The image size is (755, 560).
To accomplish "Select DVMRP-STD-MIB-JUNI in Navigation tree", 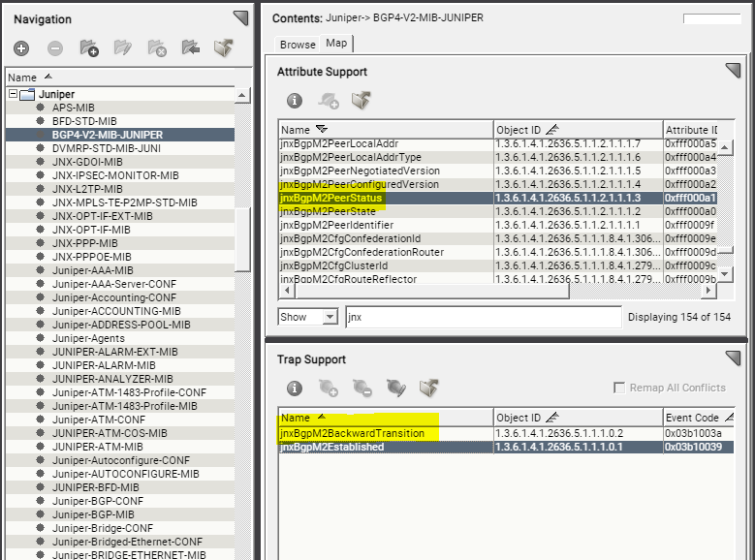I will click(x=107, y=148).
